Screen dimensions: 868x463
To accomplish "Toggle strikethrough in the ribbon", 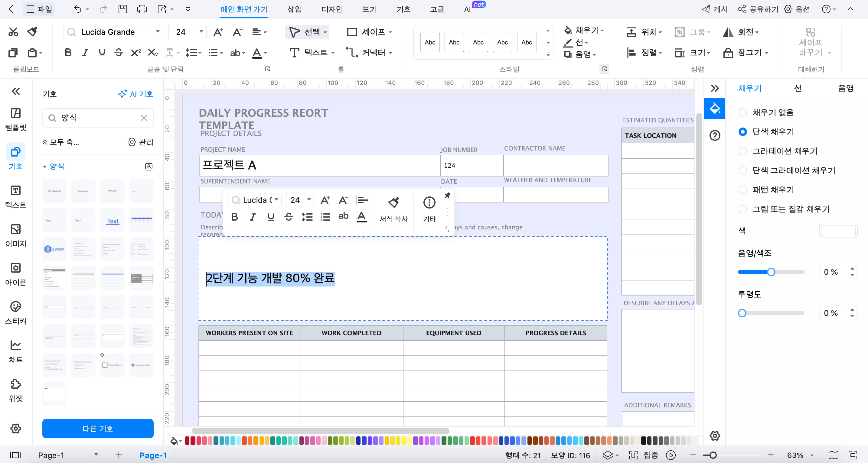I will click(119, 53).
